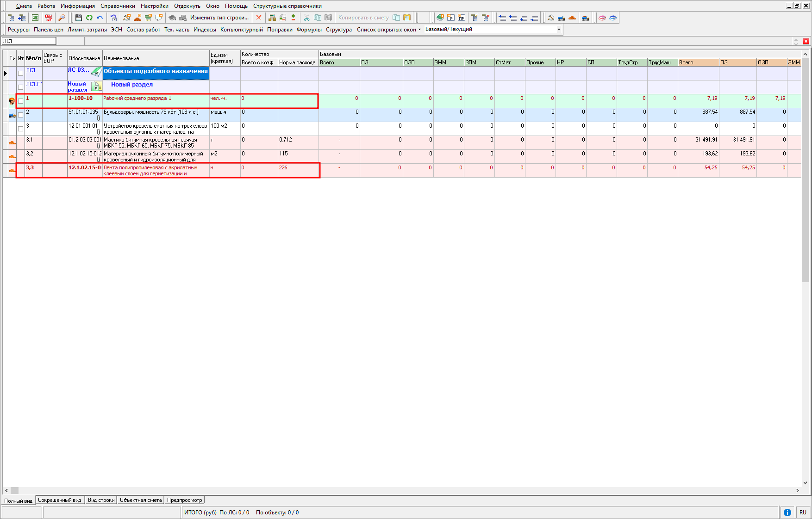
Task: Click the green refresh arrows icon
Action: [89, 18]
